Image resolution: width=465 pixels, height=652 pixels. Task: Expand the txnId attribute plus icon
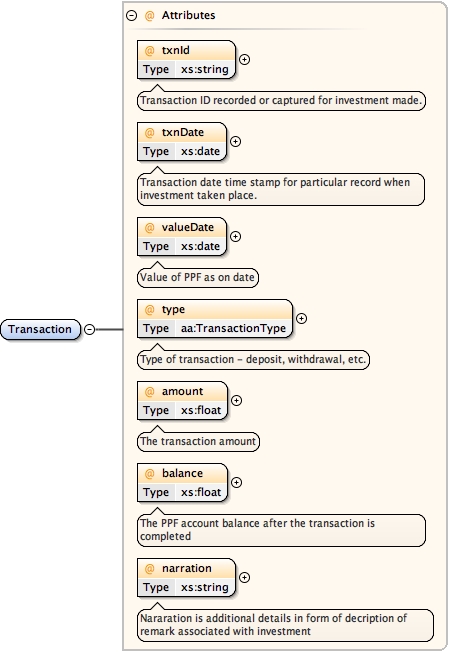coord(245,59)
